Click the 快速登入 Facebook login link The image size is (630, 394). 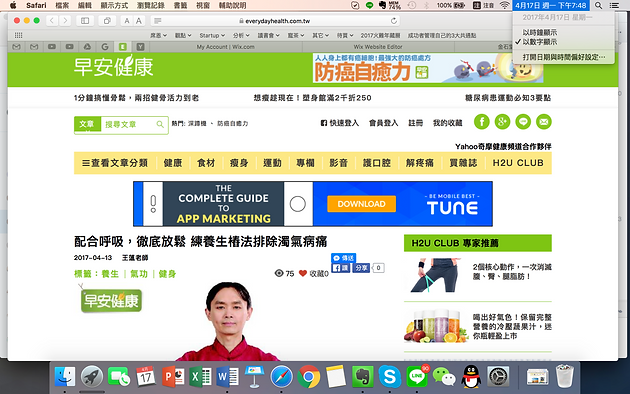pyautogui.click(x=339, y=123)
